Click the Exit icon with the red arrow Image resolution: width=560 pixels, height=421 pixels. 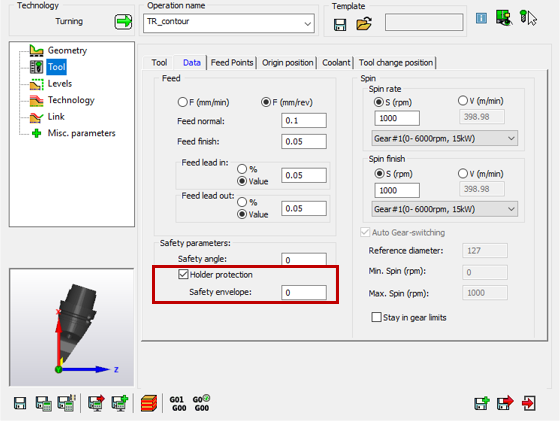point(529,404)
